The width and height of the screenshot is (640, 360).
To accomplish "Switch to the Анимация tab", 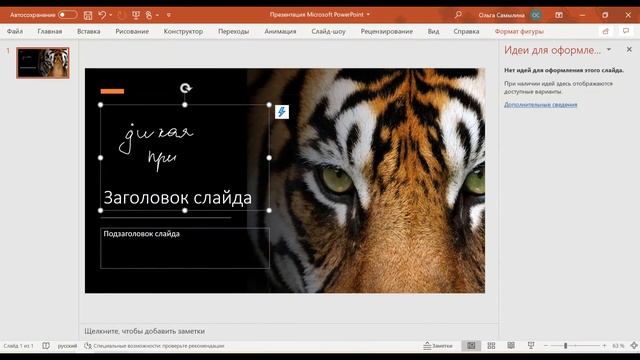I will click(280, 31).
